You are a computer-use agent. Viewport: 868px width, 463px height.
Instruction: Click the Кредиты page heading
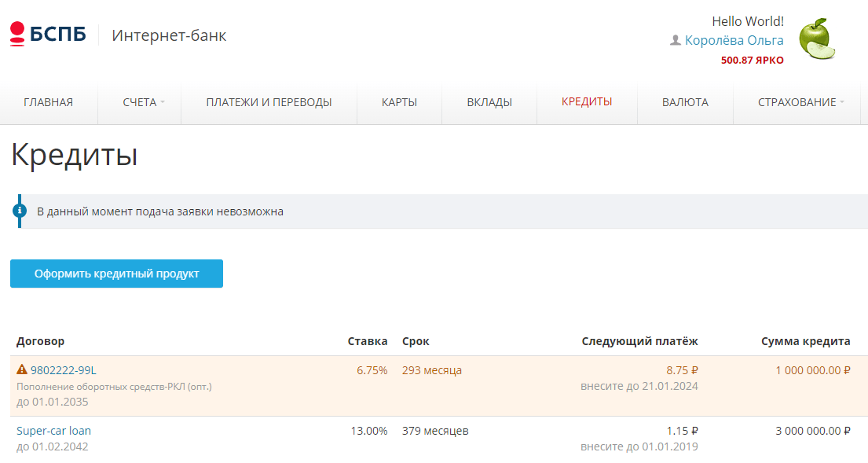[x=74, y=155]
